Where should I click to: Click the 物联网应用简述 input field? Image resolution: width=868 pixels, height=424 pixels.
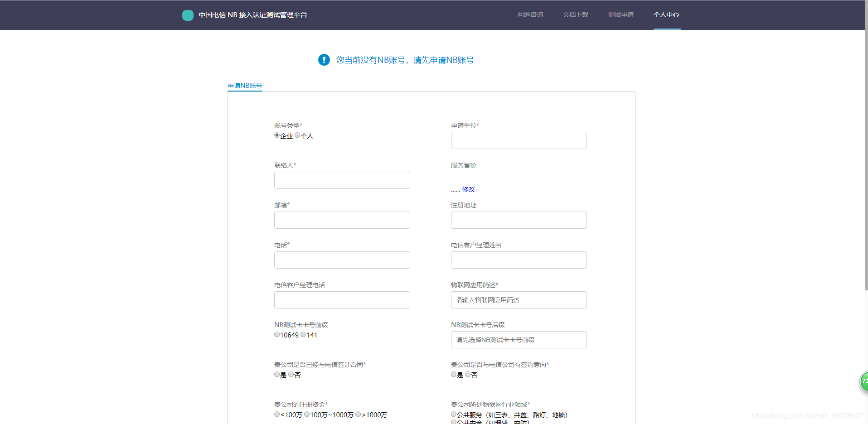point(519,300)
